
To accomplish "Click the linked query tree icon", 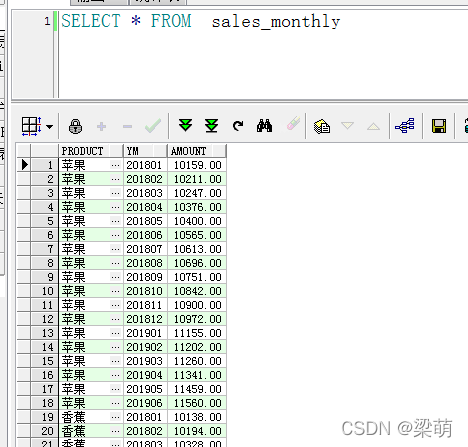I will (405, 126).
